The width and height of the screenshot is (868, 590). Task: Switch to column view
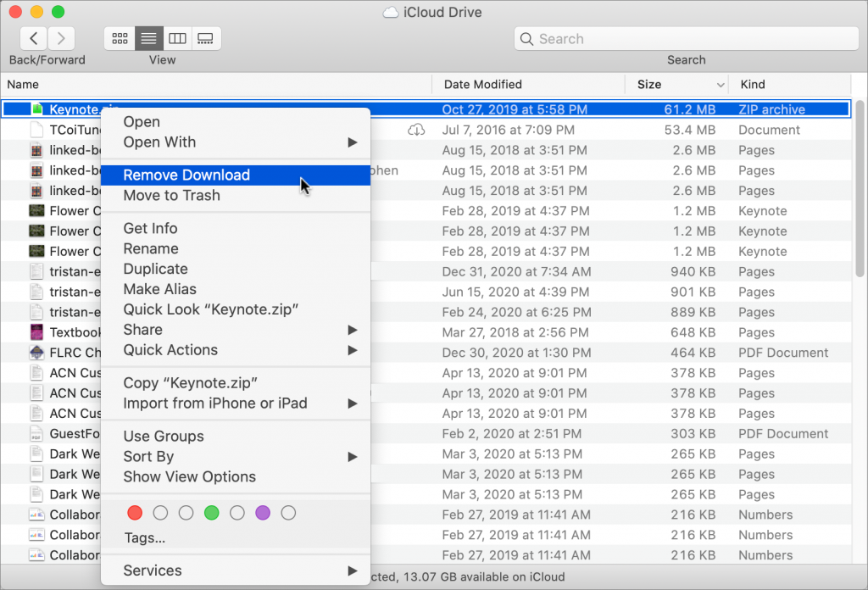177,38
